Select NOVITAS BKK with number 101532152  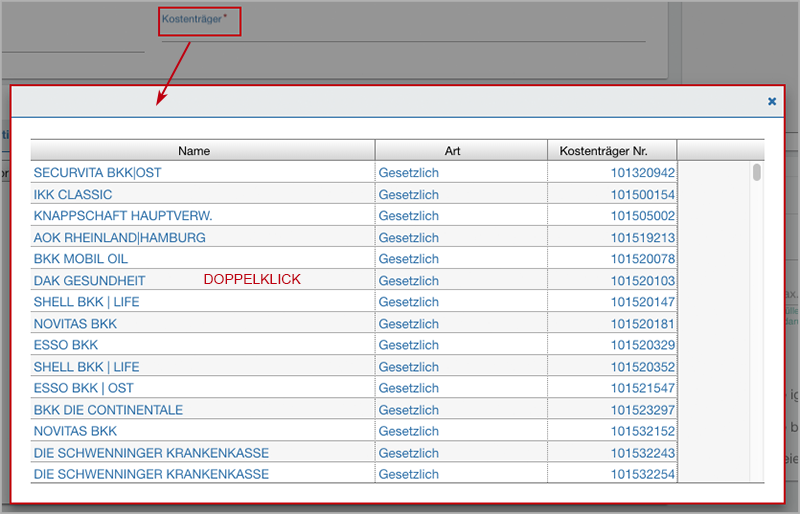[x=75, y=431]
